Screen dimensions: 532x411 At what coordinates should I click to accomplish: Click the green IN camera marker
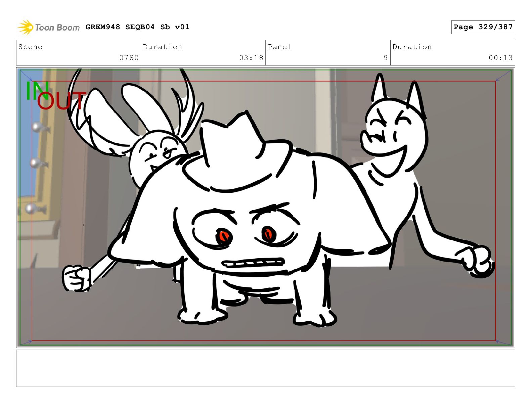[x=37, y=90]
